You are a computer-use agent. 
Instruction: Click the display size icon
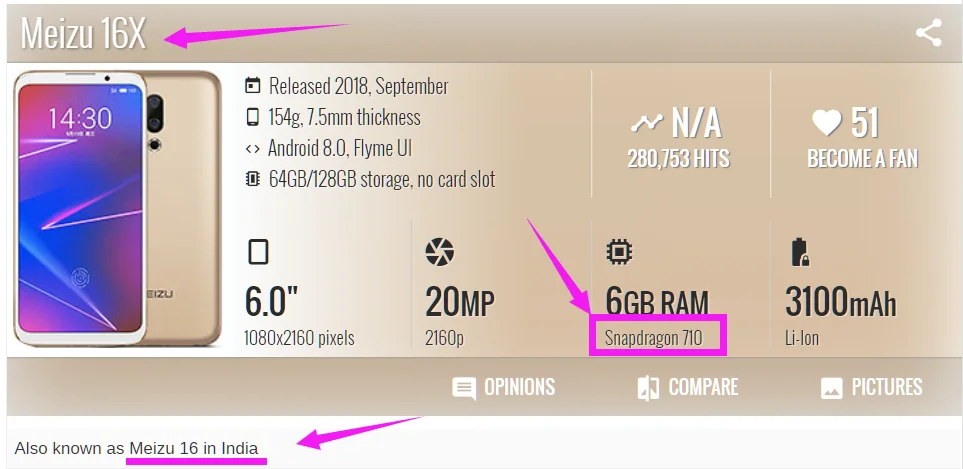click(x=258, y=252)
